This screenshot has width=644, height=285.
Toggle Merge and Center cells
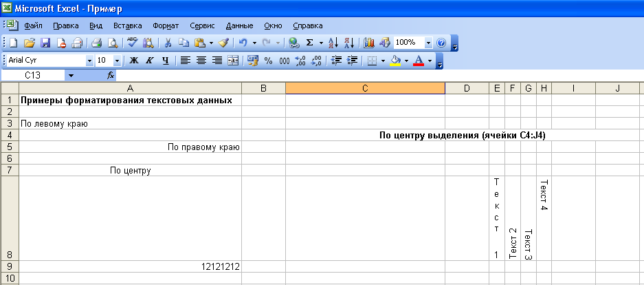(x=233, y=61)
